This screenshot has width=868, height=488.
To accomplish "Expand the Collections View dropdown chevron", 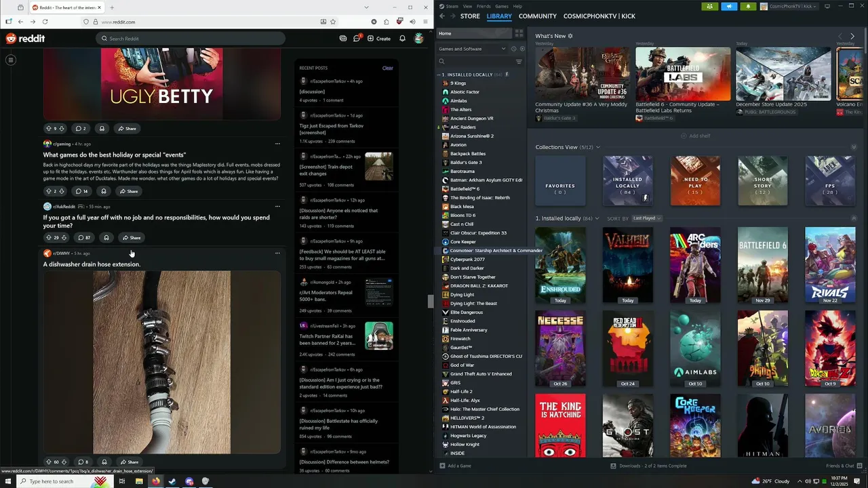I will 597,147.
